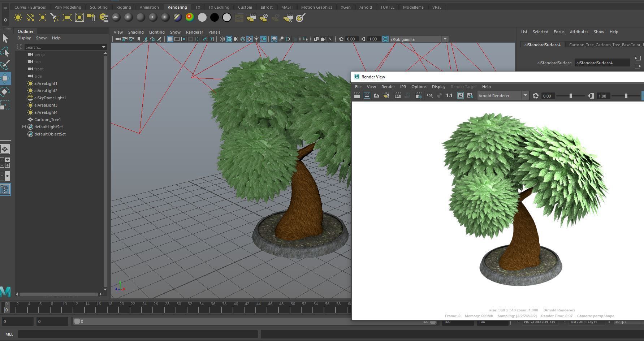Screen dimensions: 644x341
Task: Open the Lighting menu in viewport
Action: click(x=157, y=32)
